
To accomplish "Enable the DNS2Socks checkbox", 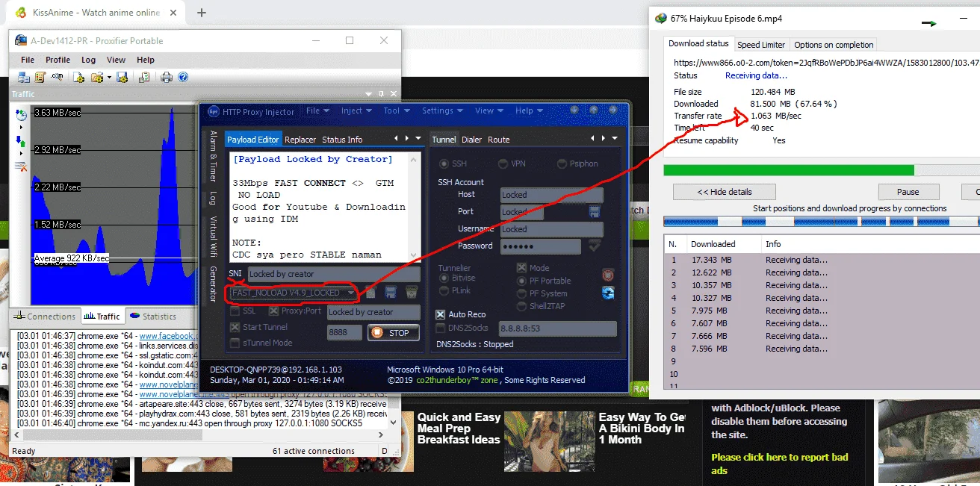I will point(441,328).
